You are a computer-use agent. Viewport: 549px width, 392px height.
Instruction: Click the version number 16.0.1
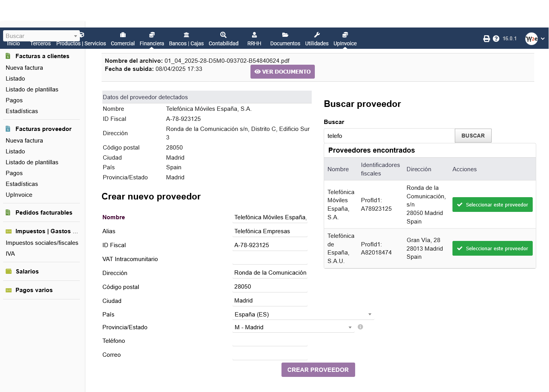pos(510,39)
